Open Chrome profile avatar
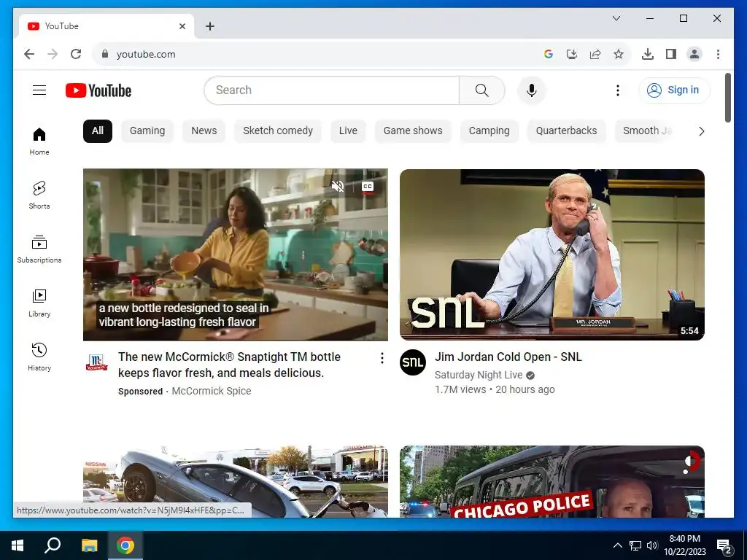The height and width of the screenshot is (560, 747). click(694, 54)
